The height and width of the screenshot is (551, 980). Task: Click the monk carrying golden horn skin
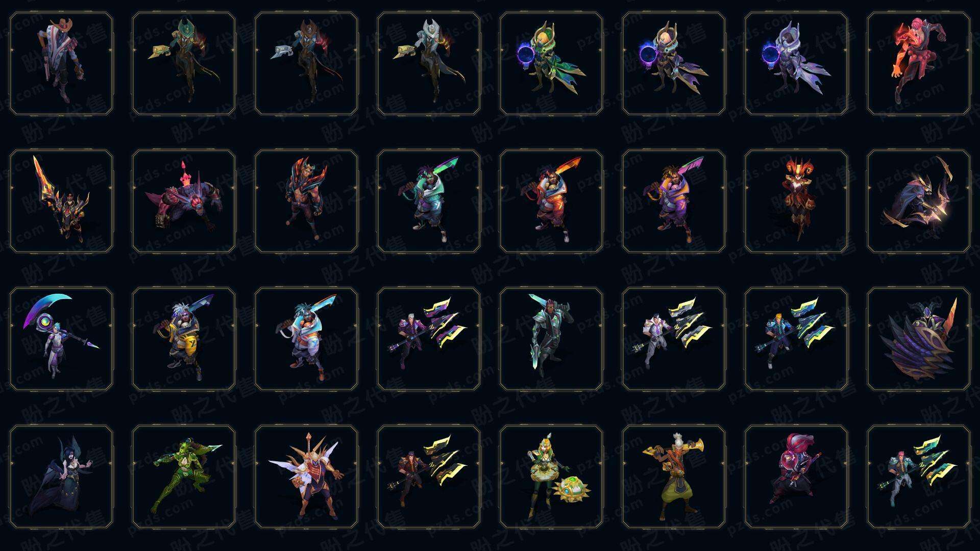point(674,477)
